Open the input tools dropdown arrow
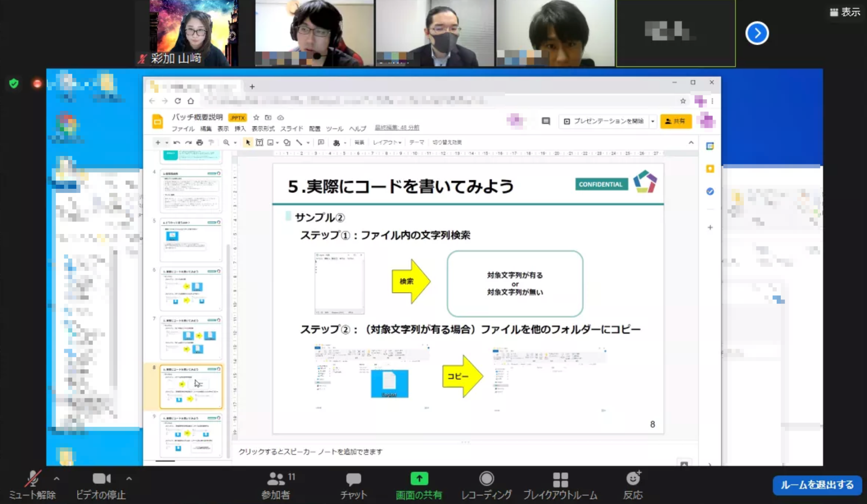The image size is (867, 504). click(x=345, y=143)
